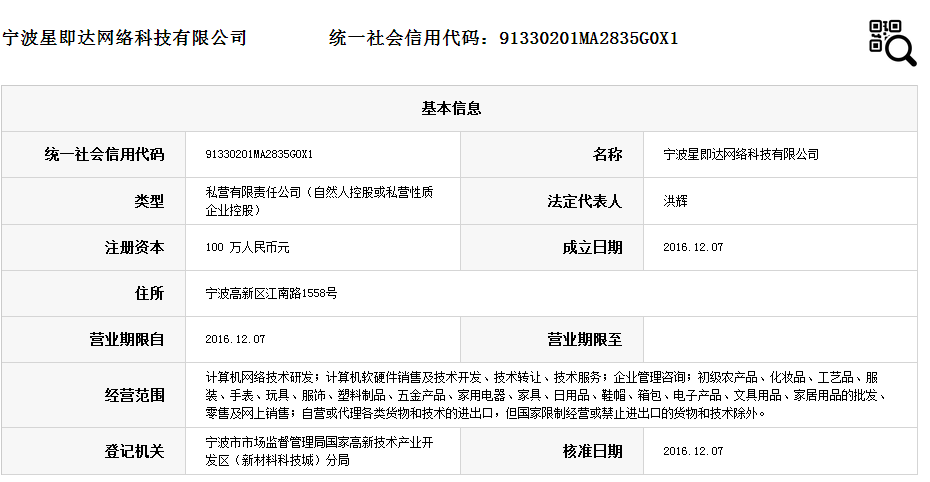930x482 pixels.
Task: Select the company name heading 宁波星即达网络科技有限公司
Action: (x=125, y=38)
